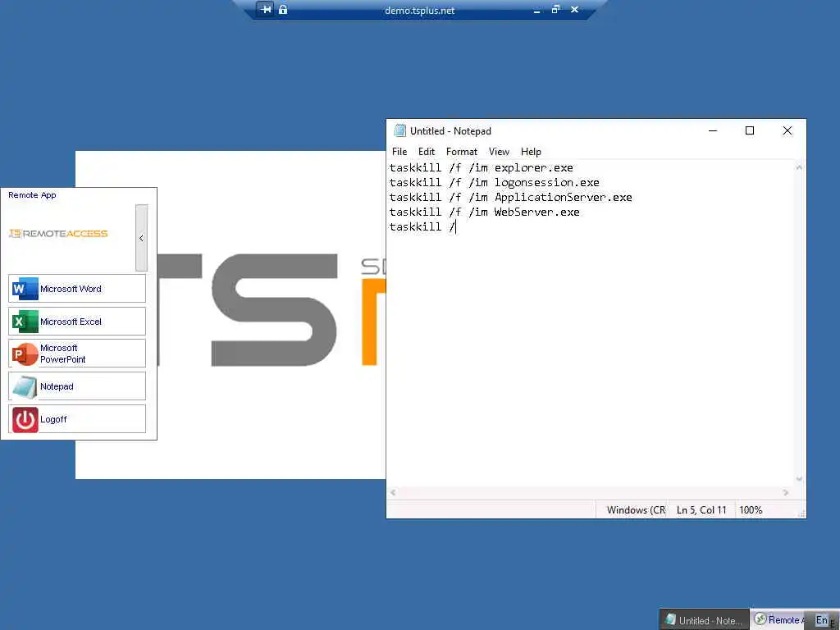Screen dimensions: 840x630
Task: Click the Notepad title bar icon
Action: tap(399, 130)
